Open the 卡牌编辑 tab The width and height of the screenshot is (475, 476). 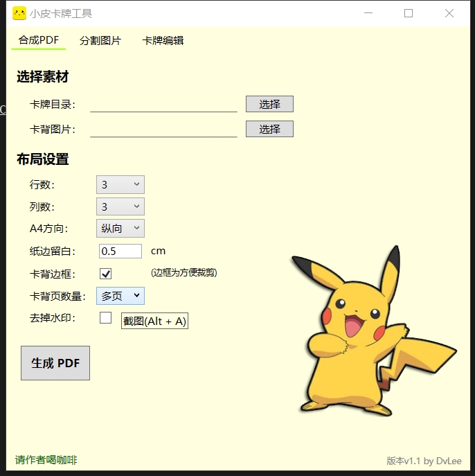click(x=163, y=40)
